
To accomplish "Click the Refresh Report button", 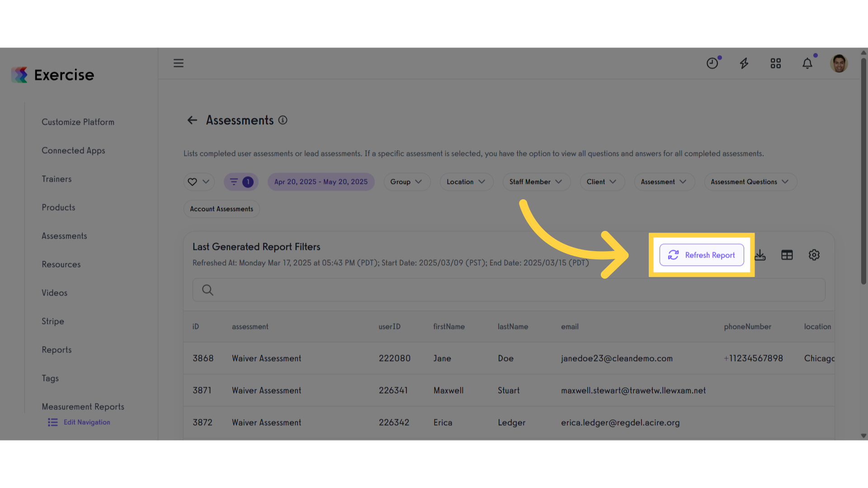I will 702,255.
